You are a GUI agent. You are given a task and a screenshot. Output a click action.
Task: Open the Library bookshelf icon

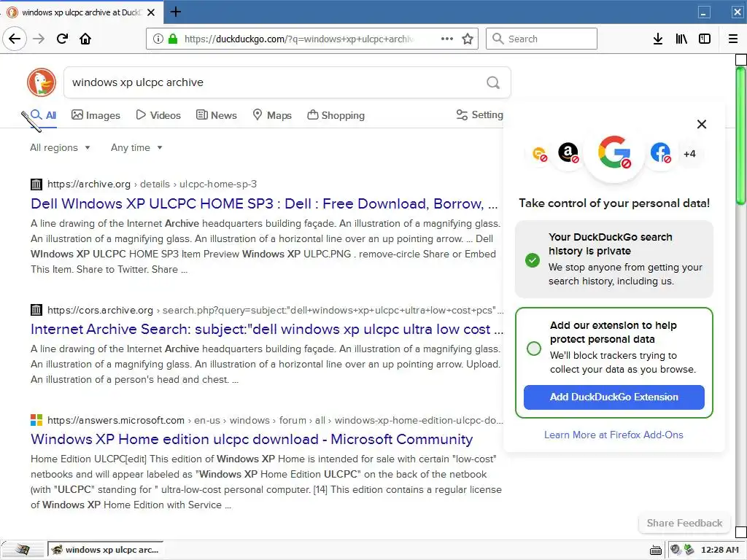(681, 39)
